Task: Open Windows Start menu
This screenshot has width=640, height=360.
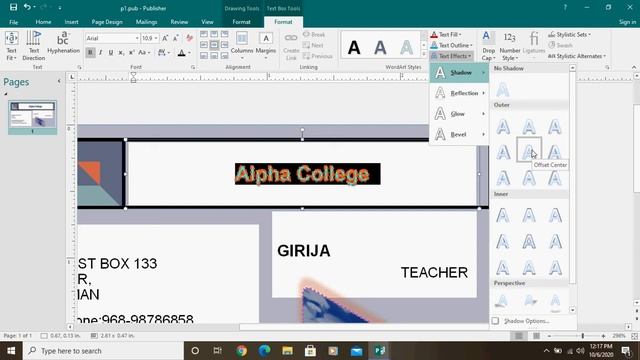Action: [11, 351]
